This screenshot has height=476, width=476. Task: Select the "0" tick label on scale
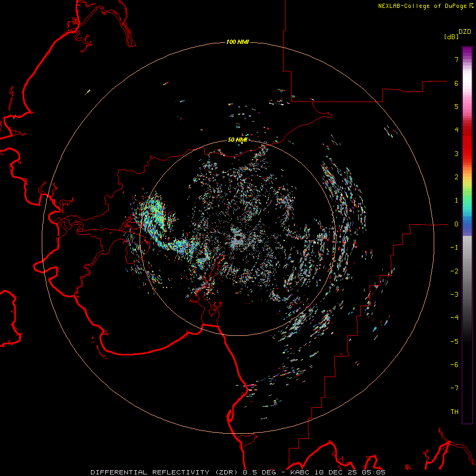click(456, 224)
